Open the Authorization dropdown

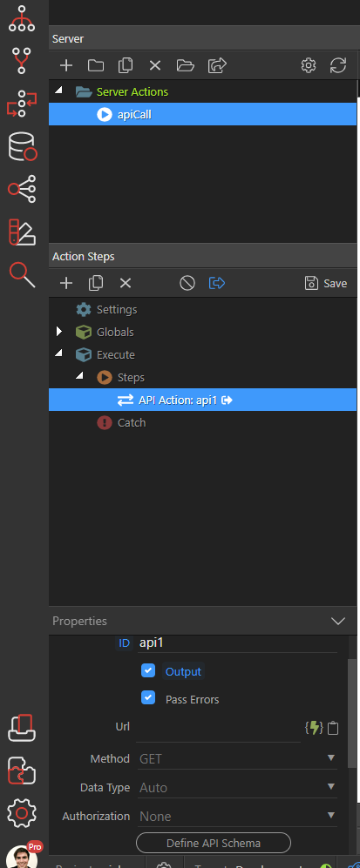[237, 816]
